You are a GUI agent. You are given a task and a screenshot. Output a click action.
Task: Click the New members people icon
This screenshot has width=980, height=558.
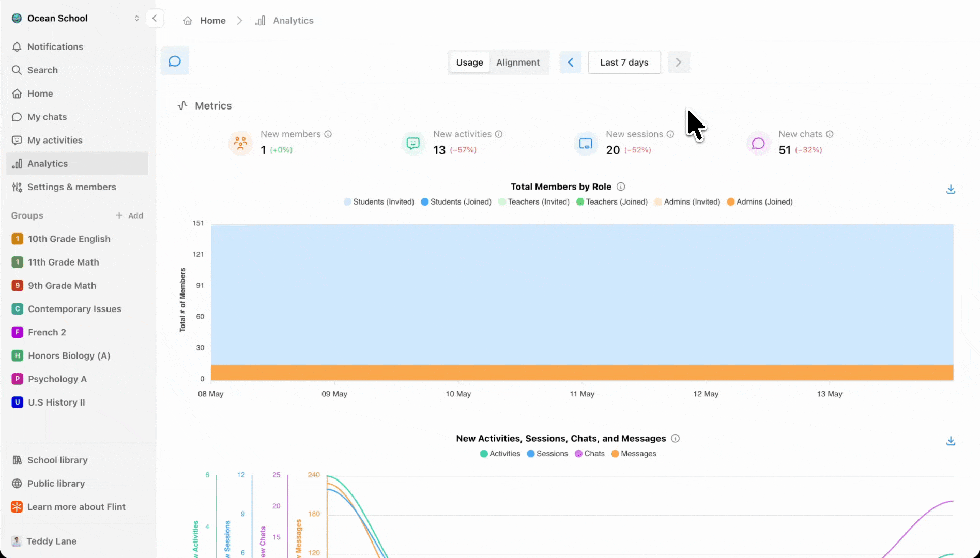pos(240,143)
